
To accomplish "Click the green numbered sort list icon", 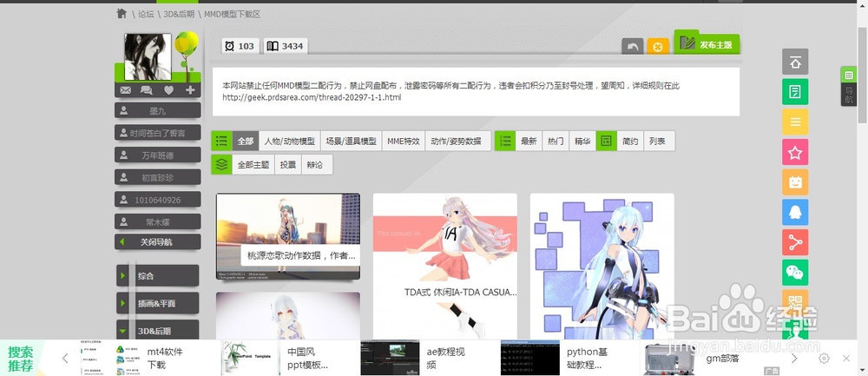I will pyautogui.click(x=505, y=142).
